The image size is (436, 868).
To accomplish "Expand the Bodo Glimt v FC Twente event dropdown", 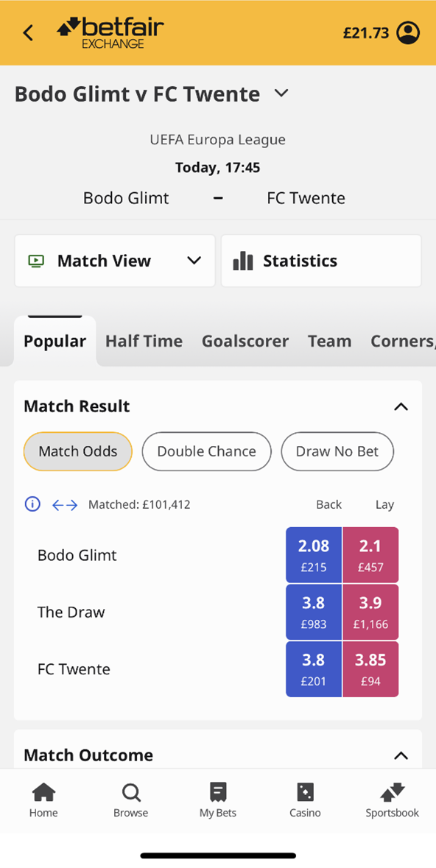I will coord(282,93).
